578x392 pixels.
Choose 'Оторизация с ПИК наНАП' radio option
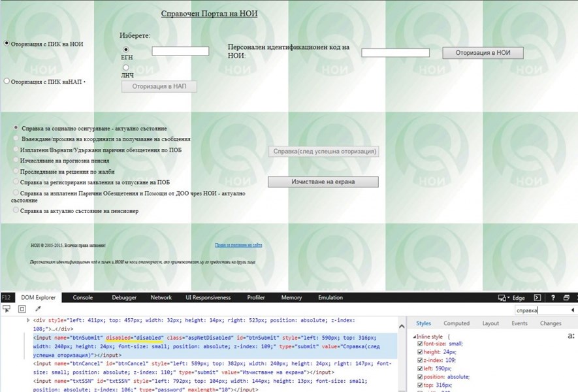pos(7,82)
